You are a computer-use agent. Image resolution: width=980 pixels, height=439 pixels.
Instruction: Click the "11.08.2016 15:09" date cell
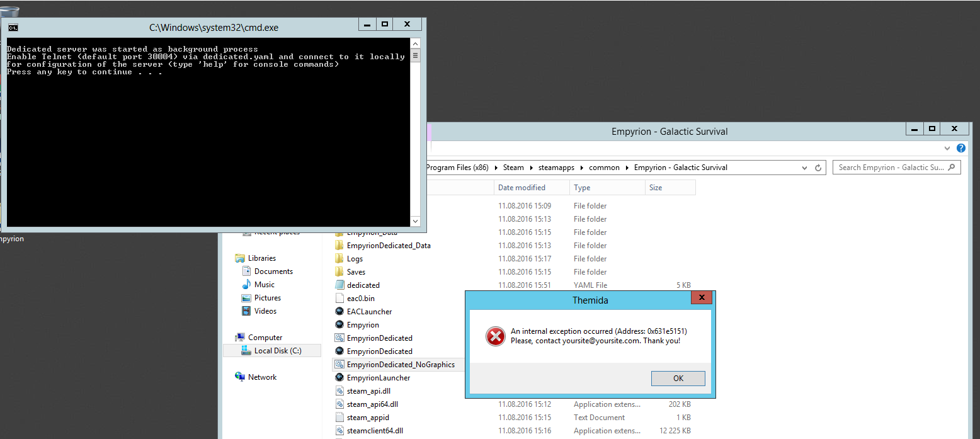tap(525, 206)
